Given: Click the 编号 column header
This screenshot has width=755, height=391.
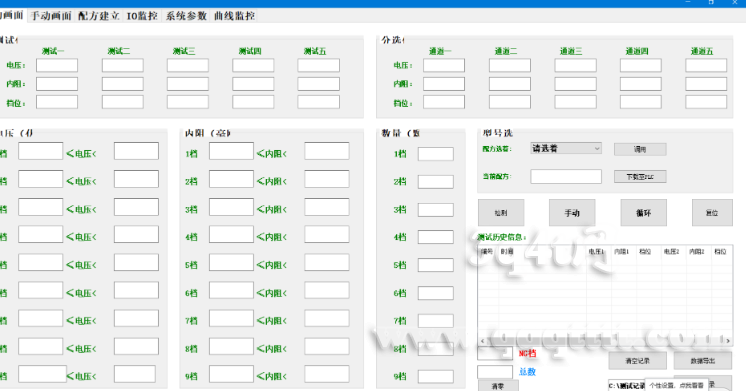Looking at the screenshot, I should coord(487,251).
